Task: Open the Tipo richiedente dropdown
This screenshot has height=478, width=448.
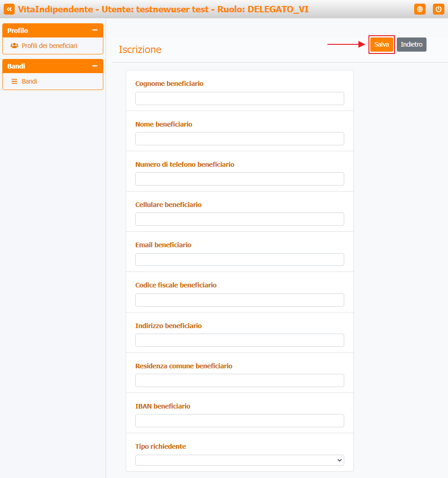Action: [x=240, y=460]
